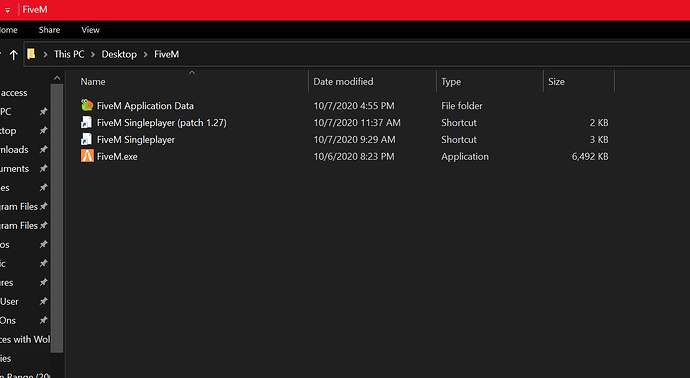Screen dimensions: 690x378
Task: Click pin icon next to Documents
Action: tap(43, 169)
